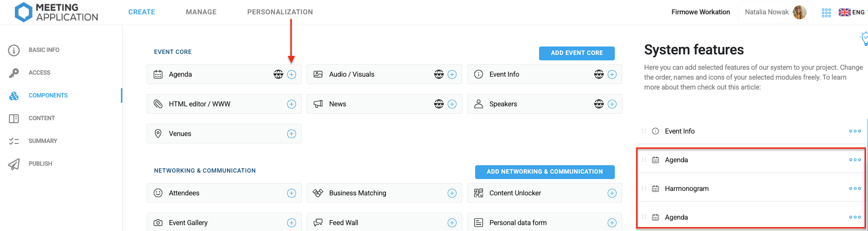Click ADD NETWORKING & COMMUNICATION button
868x231 pixels.
(x=544, y=172)
